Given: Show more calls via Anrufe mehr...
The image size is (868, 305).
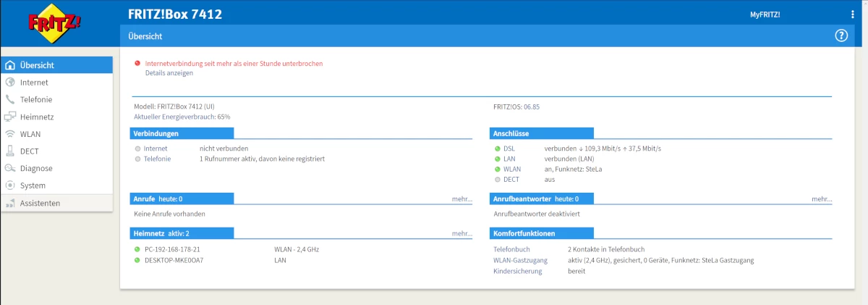Looking at the screenshot, I should click(462, 199).
